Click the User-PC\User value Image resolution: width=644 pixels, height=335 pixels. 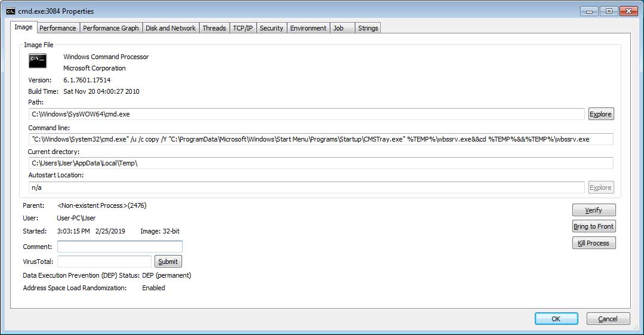(76, 219)
